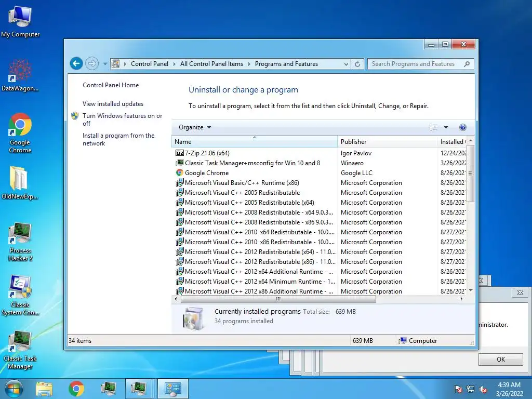Click the installed programs details icon
The width and height of the screenshot is (532, 399).
[193, 318]
